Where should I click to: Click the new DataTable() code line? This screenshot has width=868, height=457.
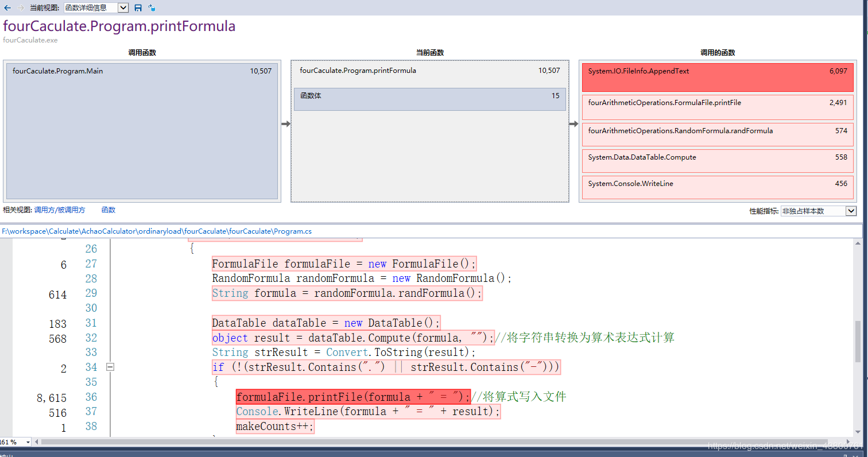tap(326, 323)
